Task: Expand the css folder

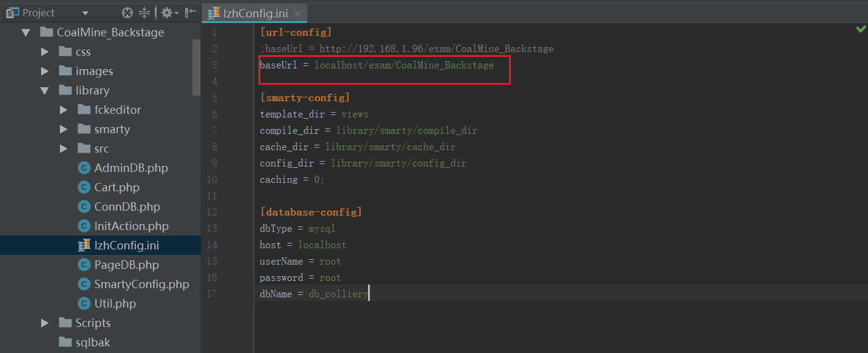Action: 45,52
